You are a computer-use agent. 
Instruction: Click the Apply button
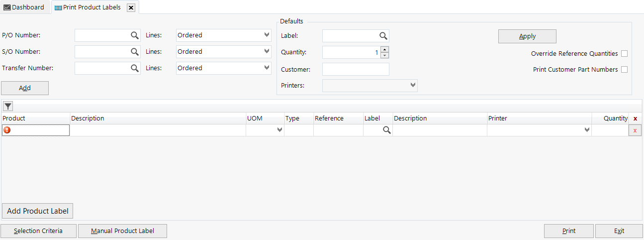pos(527,36)
